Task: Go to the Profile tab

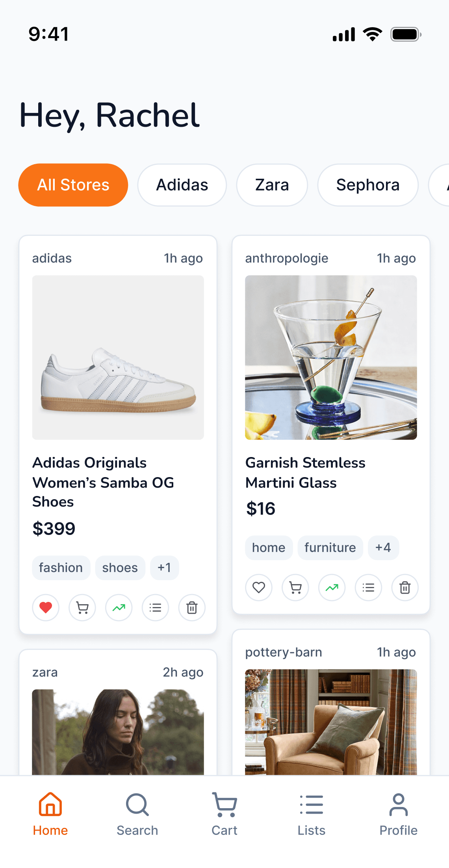Action: click(398, 813)
